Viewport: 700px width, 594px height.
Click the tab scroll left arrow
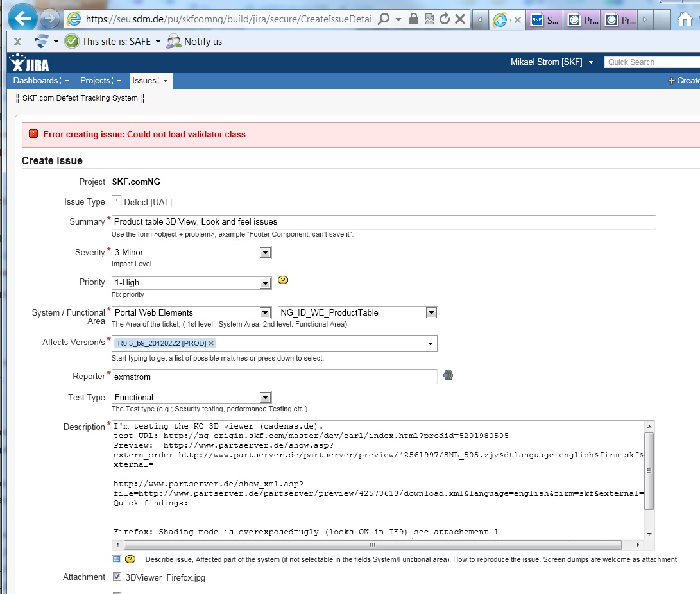click(480, 20)
